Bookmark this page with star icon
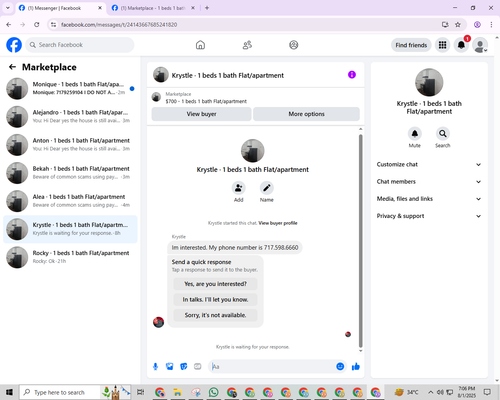The width and height of the screenshot is (500, 400). coord(458,24)
